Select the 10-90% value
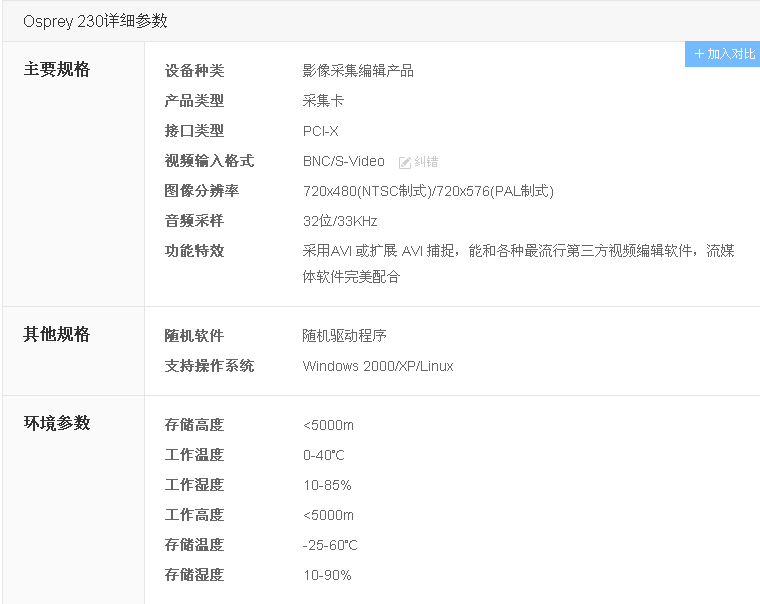Image resolution: width=760 pixels, height=604 pixels. [327, 576]
